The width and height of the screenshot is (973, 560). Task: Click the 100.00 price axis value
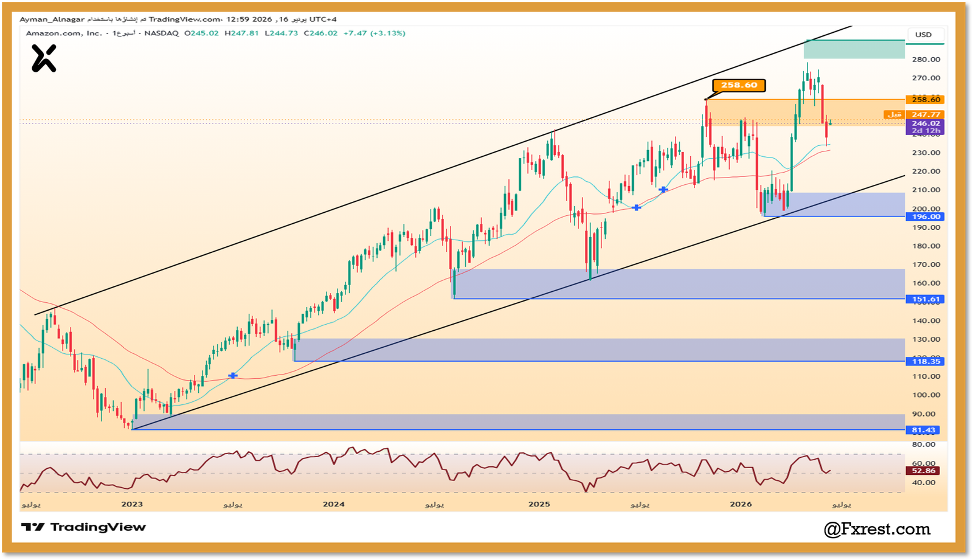click(926, 395)
